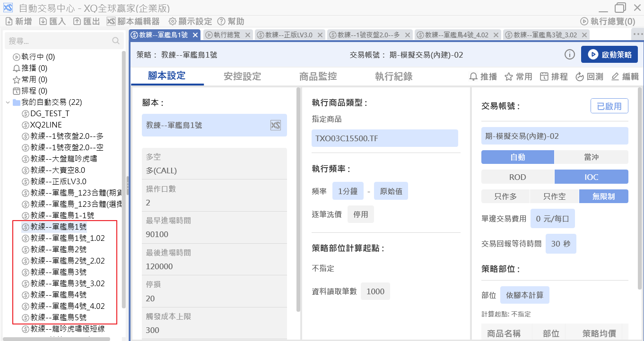Open 執行總覽(0) at top right
644x341 pixels.
(x=608, y=21)
